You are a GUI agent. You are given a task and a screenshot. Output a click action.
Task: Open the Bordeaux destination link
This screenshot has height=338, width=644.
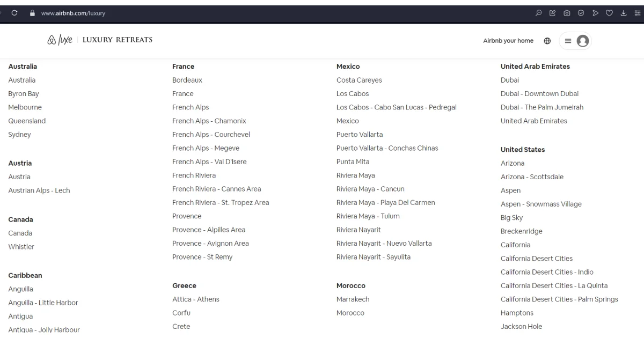[x=187, y=80]
